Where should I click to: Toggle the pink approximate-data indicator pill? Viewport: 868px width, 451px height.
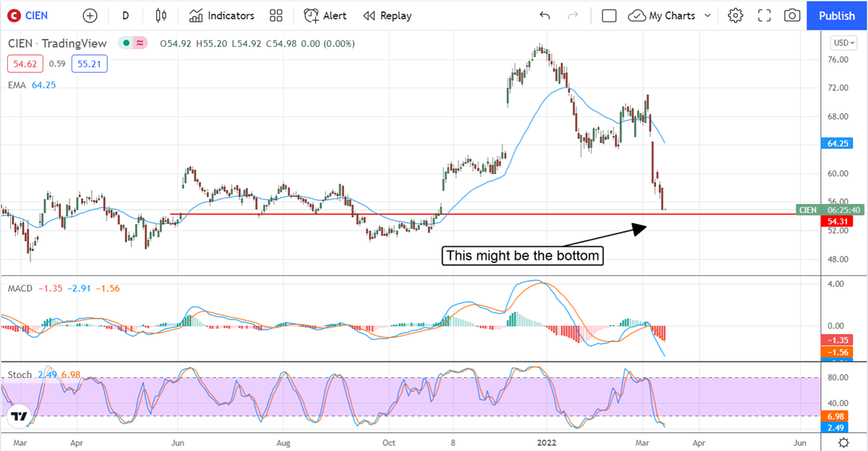click(140, 43)
